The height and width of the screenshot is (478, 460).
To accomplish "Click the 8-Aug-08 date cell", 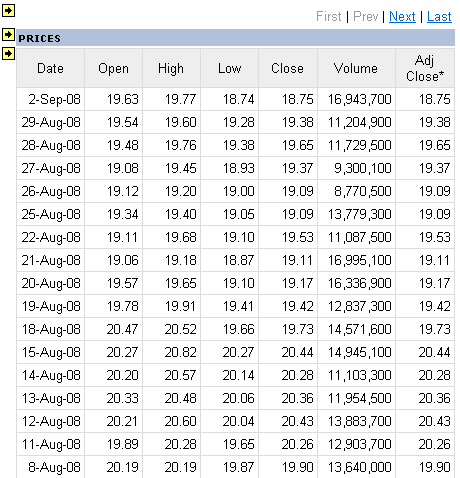I will coord(50,467).
